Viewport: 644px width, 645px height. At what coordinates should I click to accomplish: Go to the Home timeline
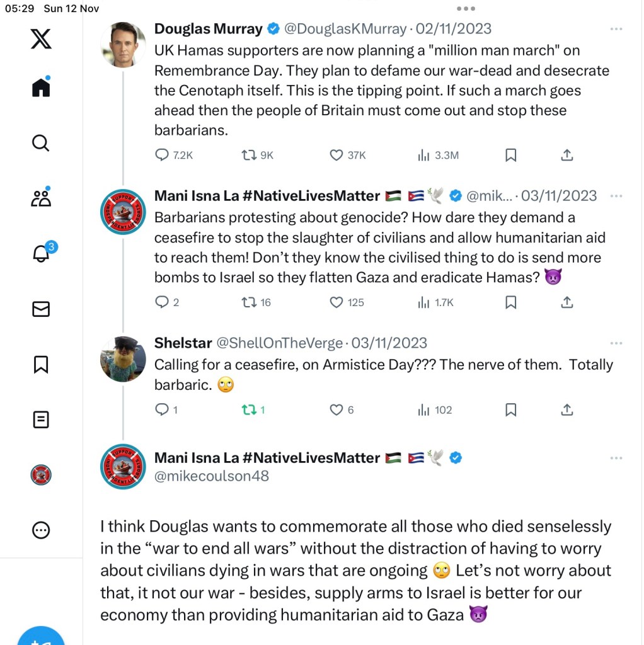[41, 87]
